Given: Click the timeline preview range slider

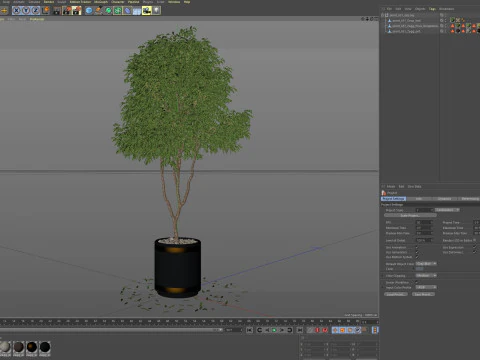Looking at the screenshot, I should tap(111, 330).
